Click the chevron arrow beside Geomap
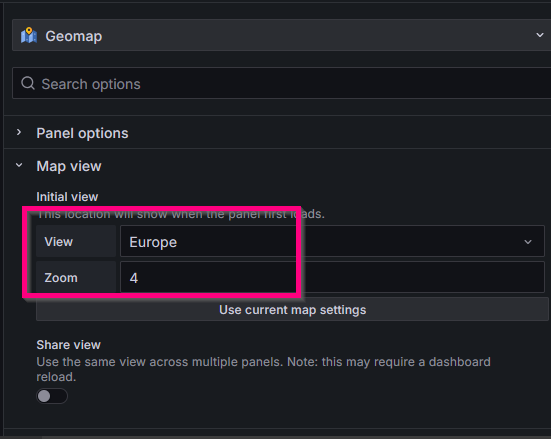The width and height of the screenshot is (551, 439). point(540,35)
